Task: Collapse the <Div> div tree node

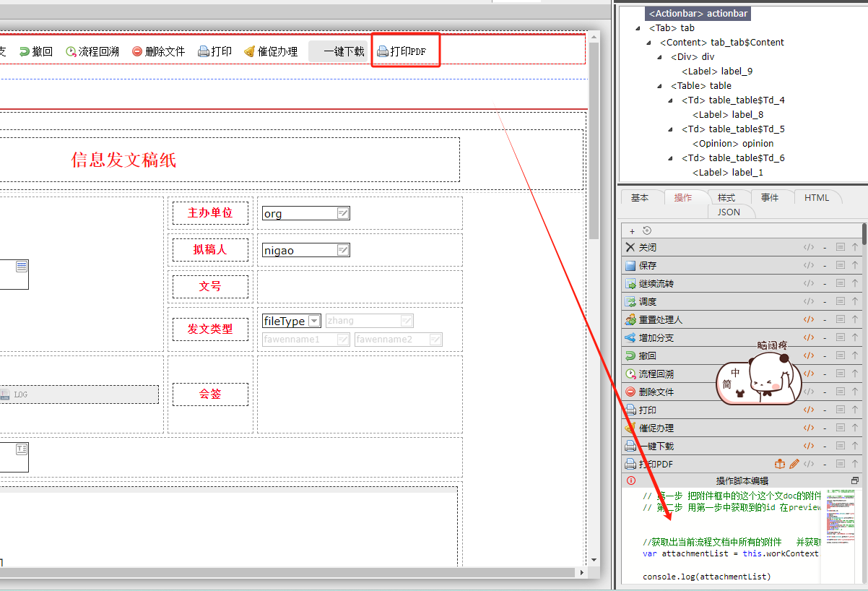Action: (660, 57)
